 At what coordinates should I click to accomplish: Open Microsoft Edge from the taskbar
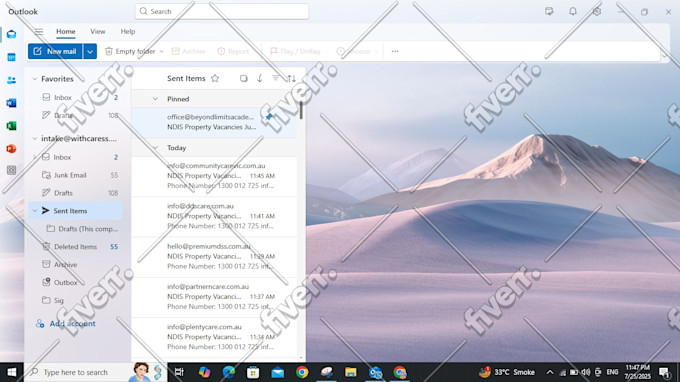[x=229, y=372]
